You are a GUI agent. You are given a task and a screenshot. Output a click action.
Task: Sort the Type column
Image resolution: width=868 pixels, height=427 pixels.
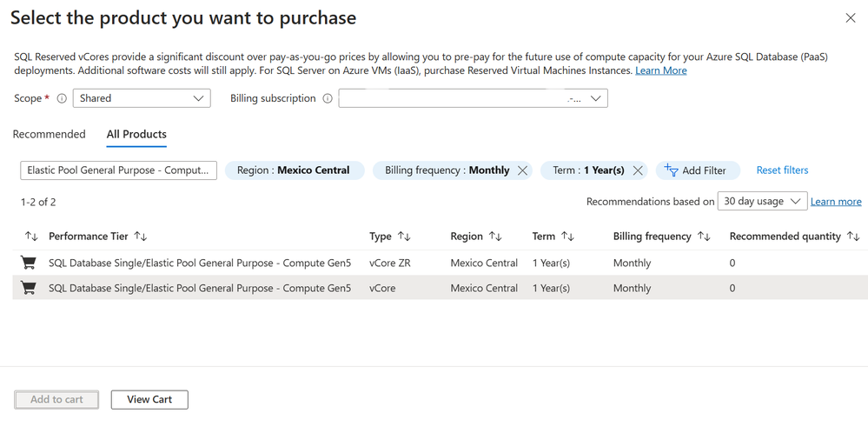tap(404, 237)
